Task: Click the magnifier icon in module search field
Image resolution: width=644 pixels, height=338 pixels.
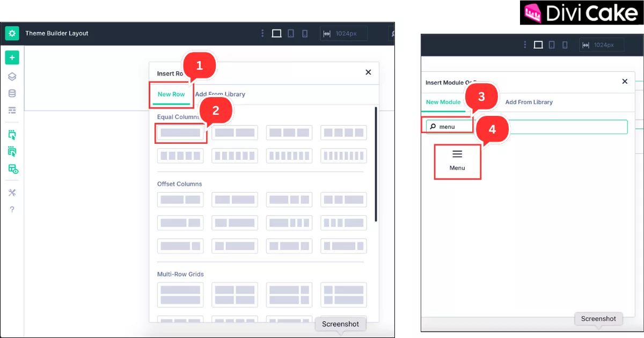Action: click(433, 127)
